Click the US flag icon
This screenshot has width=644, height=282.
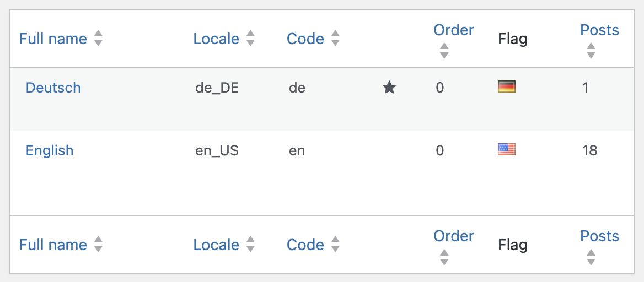506,149
